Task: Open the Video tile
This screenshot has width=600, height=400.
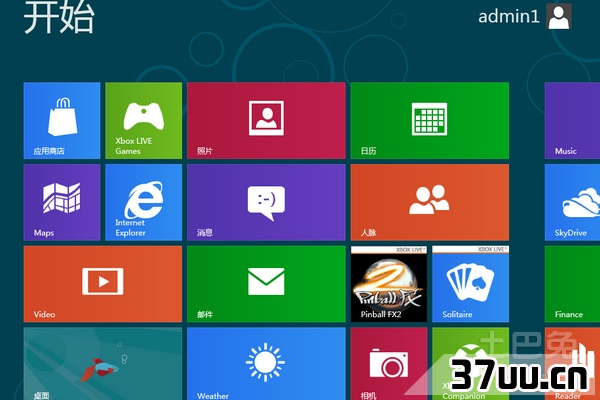Action: (103, 284)
